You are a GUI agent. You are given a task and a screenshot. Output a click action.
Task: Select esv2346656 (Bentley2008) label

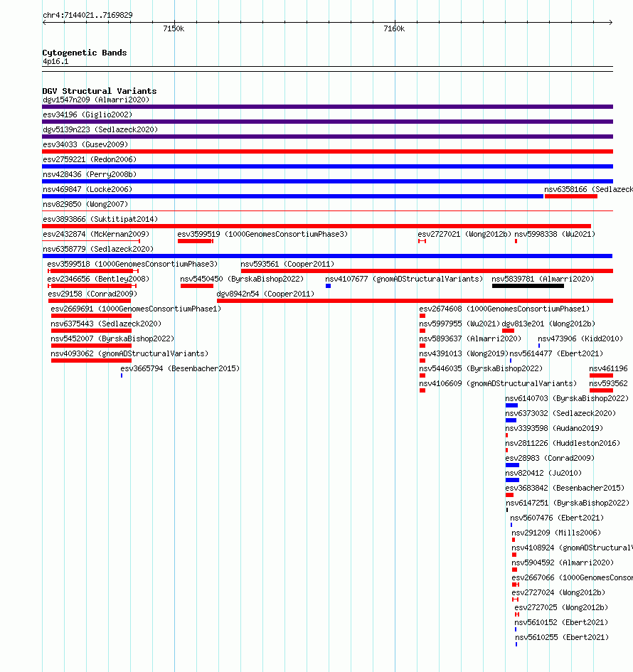pyautogui.click(x=98, y=279)
